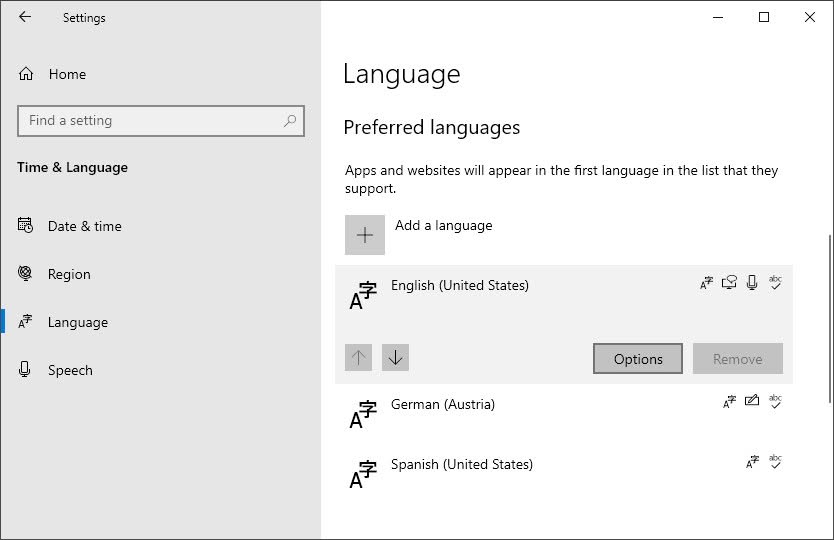Select the German (Austria) language entry

tap(564, 413)
